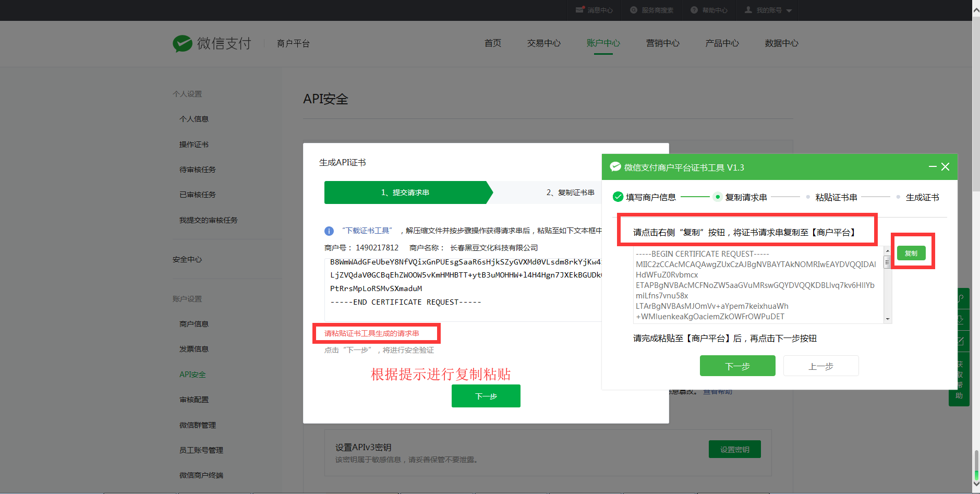Open the 交易中心 tab

click(x=544, y=43)
